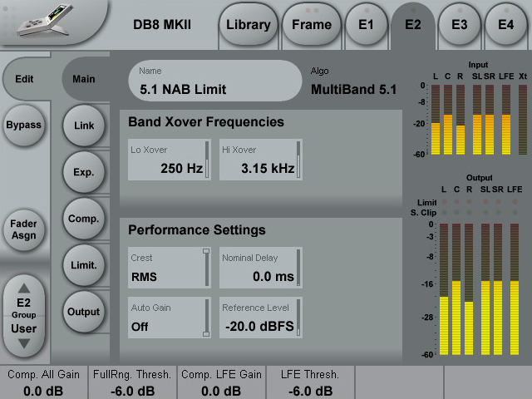The image size is (532, 399).
Task: Click the Performance Settings heading
Action: click(197, 230)
